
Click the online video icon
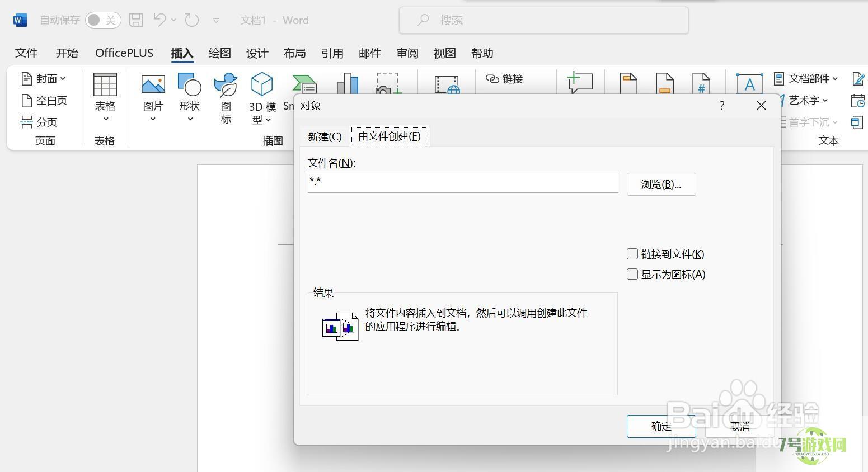447,85
